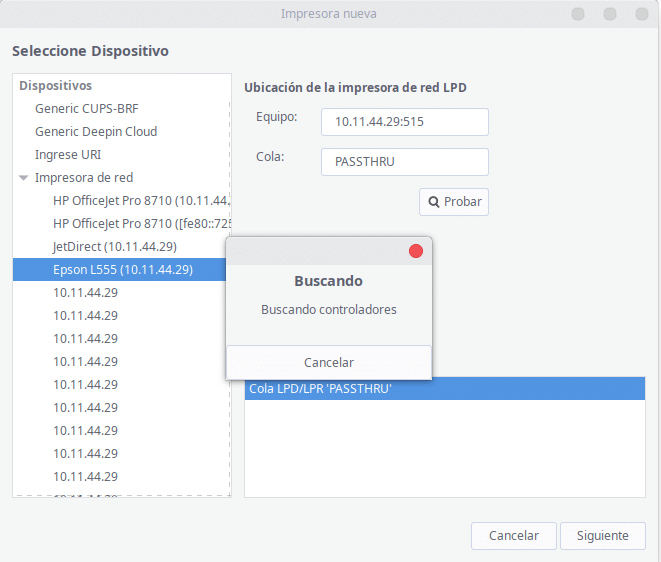This screenshot has height=562, width=661.
Task: Collapse the Impresora de red triangle
Action: coord(23,178)
